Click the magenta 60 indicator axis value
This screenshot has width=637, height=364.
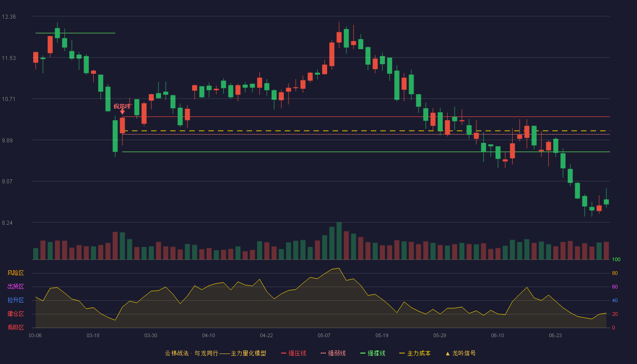pos(615,287)
